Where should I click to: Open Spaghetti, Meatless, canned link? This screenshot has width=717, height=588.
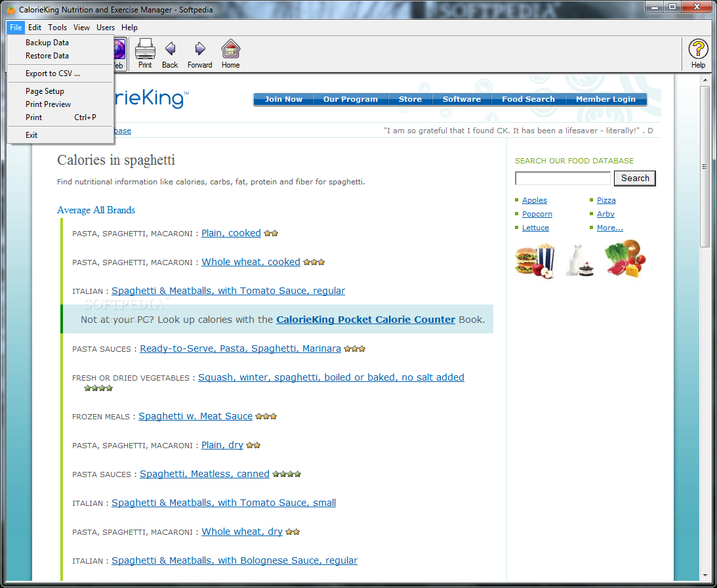tap(205, 474)
